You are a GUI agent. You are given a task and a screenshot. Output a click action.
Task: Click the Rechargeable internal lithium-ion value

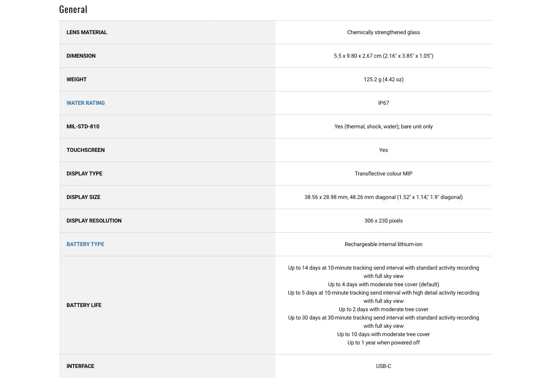pyautogui.click(x=383, y=244)
